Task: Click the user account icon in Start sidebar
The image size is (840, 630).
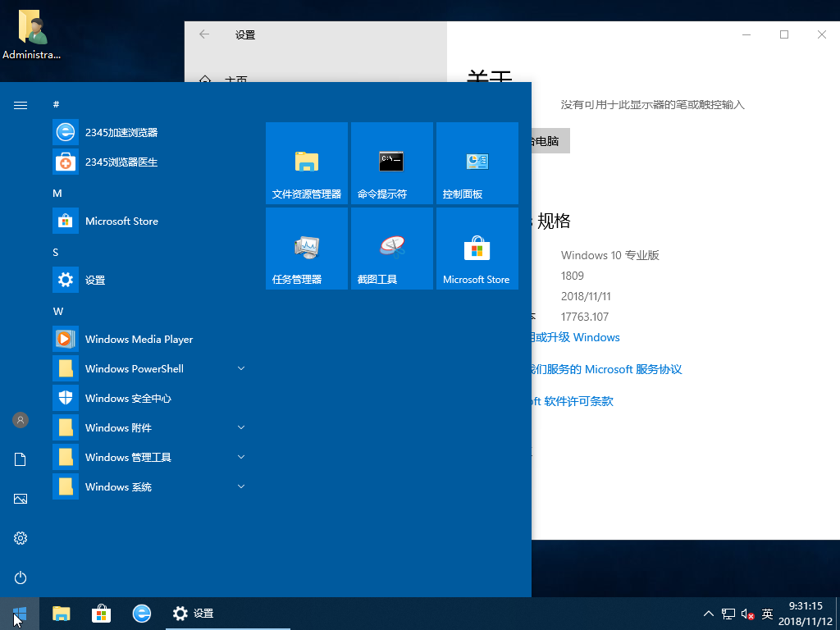Action: point(21,420)
